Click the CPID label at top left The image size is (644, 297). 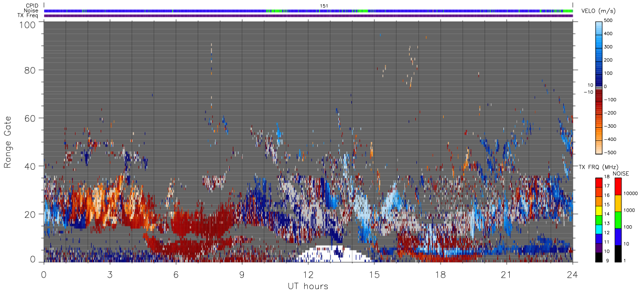(x=32, y=6)
